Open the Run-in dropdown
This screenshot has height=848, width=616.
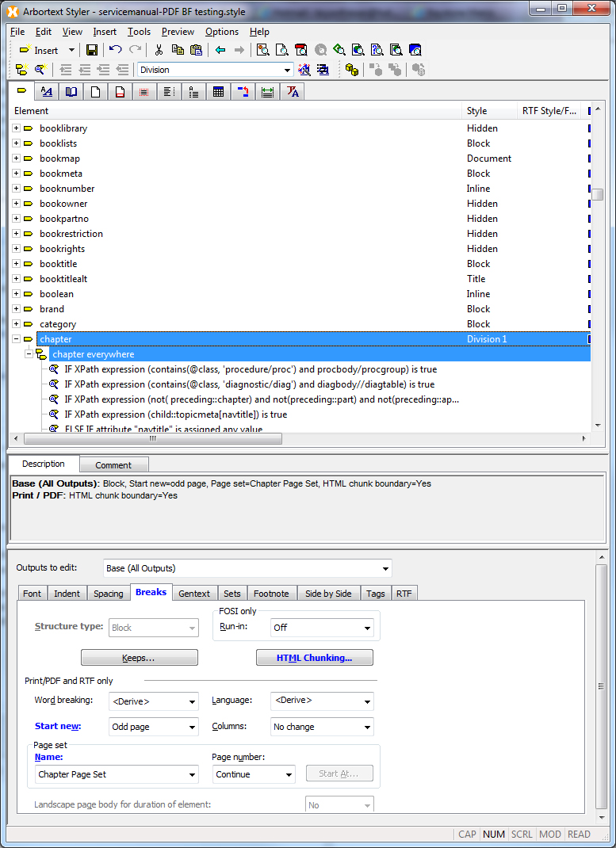pyautogui.click(x=322, y=628)
